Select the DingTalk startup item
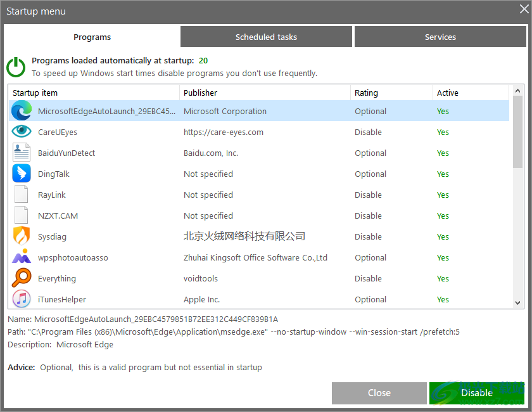 click(54, 174)
